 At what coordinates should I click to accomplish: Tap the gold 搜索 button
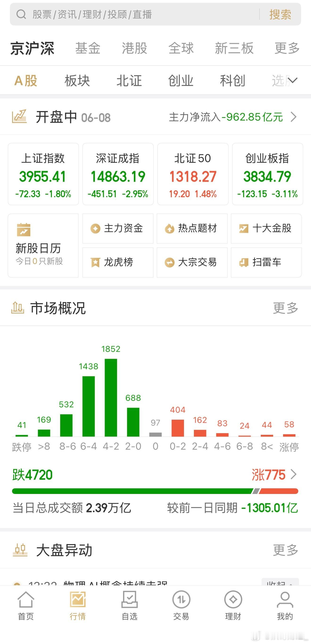pos(280,14)
